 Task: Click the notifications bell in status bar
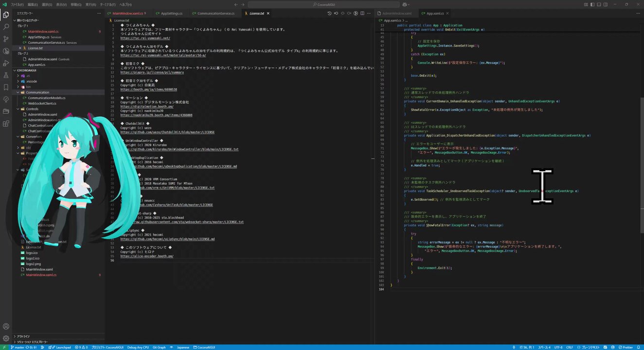pyautogui.click(x=639, y=347)
